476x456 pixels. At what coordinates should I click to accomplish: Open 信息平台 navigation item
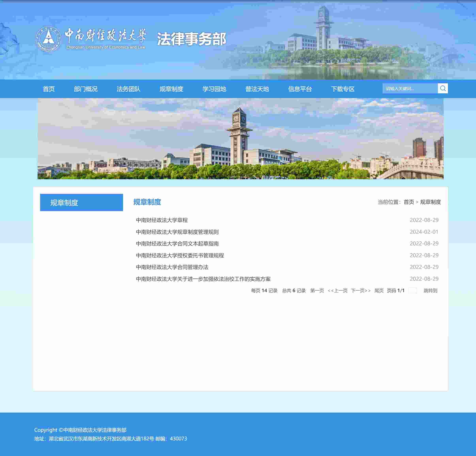pos(300,89)
